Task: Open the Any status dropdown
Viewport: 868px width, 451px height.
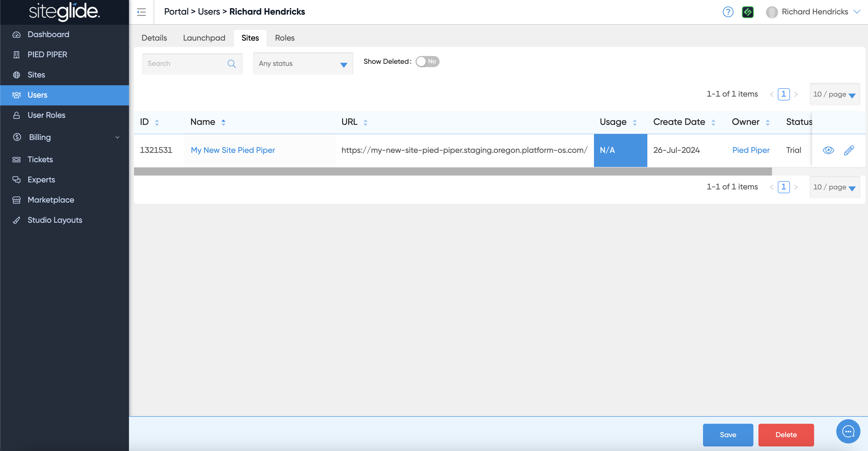Action: pos(303,64)
